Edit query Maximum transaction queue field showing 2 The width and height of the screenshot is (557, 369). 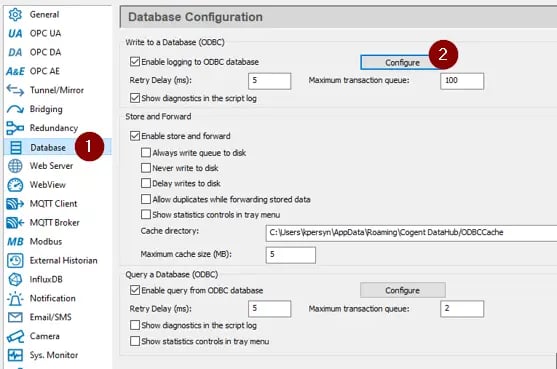[462, 309]
